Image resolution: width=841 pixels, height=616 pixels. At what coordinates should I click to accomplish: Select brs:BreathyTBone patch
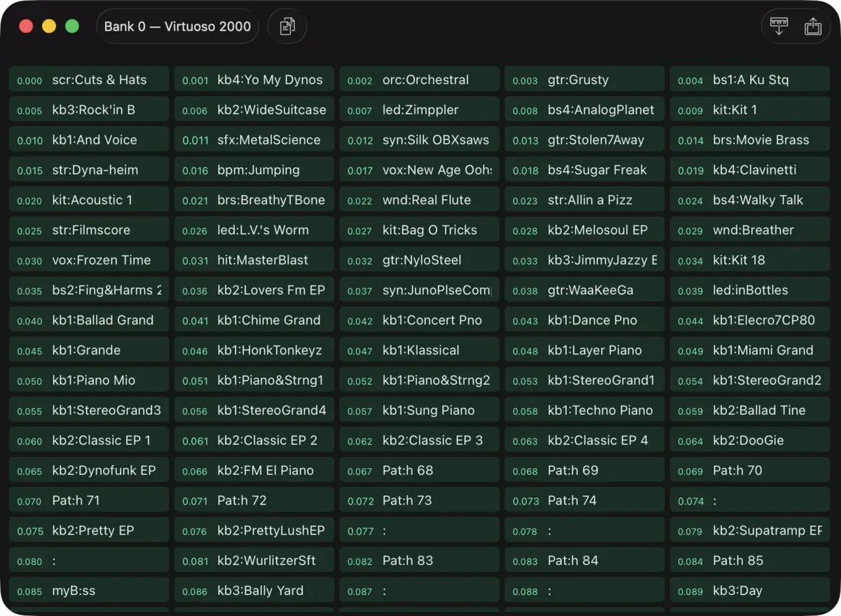tap(254, 200)
